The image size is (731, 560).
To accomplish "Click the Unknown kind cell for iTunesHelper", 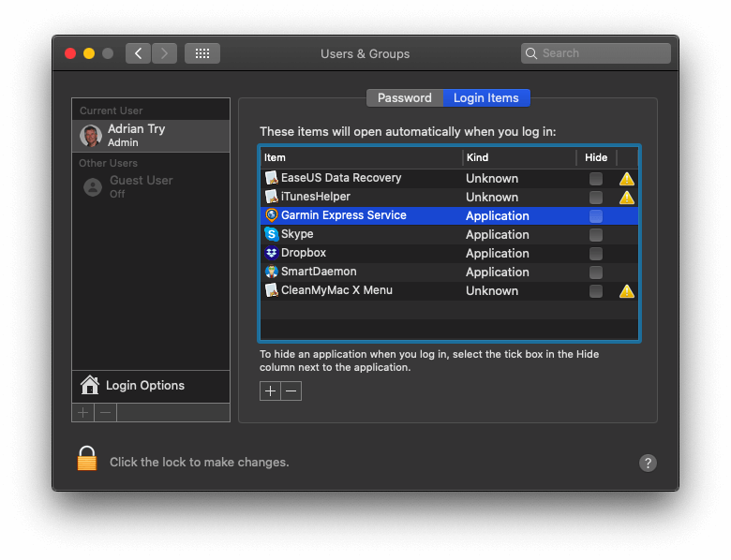I will coord(492,198).
